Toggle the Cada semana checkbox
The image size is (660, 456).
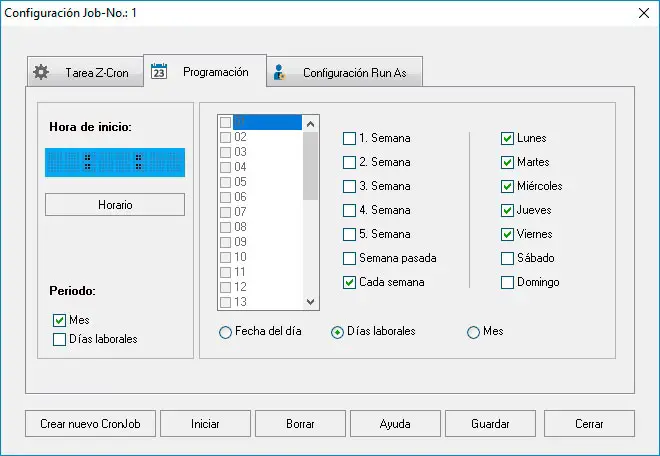point(349,282)
